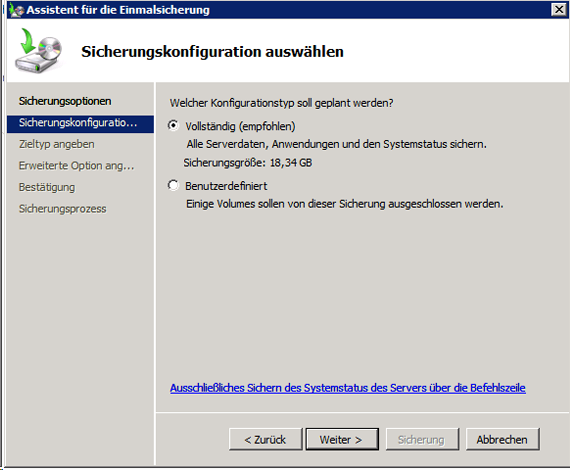This screenshot has width=570, height=470.
Task: Click the 'Alle Serverdaten, Anwendungen' description text
Action: (337, 144)
